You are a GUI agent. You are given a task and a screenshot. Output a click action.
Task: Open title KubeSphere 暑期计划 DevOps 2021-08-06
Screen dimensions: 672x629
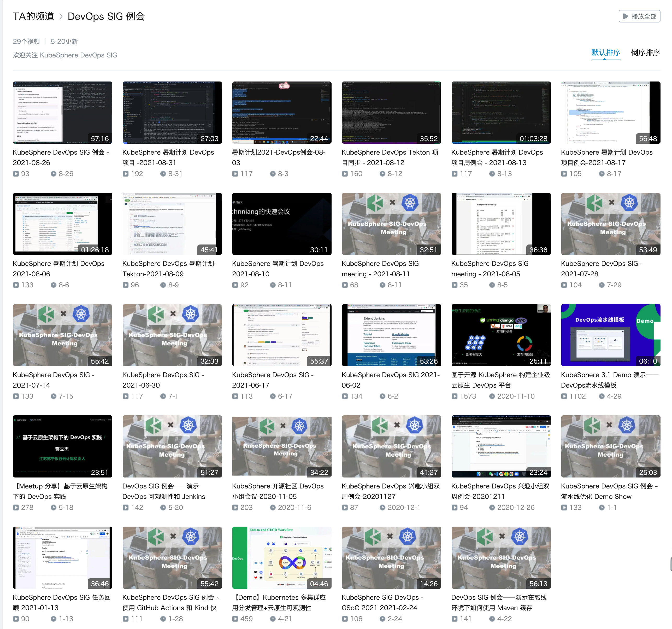[x=58, y=269]
